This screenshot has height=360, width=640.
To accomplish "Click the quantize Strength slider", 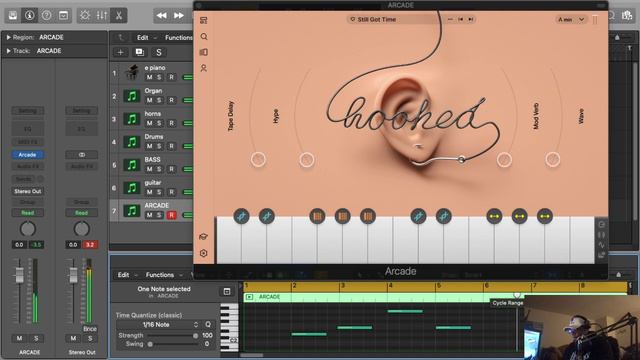I will point(172,336).
